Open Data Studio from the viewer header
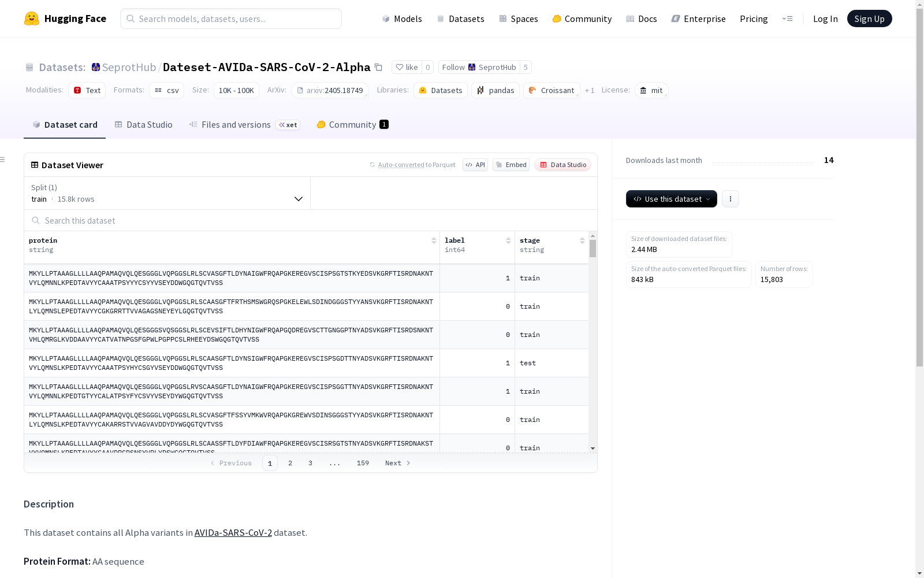The height and width of the screenshot is (578, 924). click(563, 165)
